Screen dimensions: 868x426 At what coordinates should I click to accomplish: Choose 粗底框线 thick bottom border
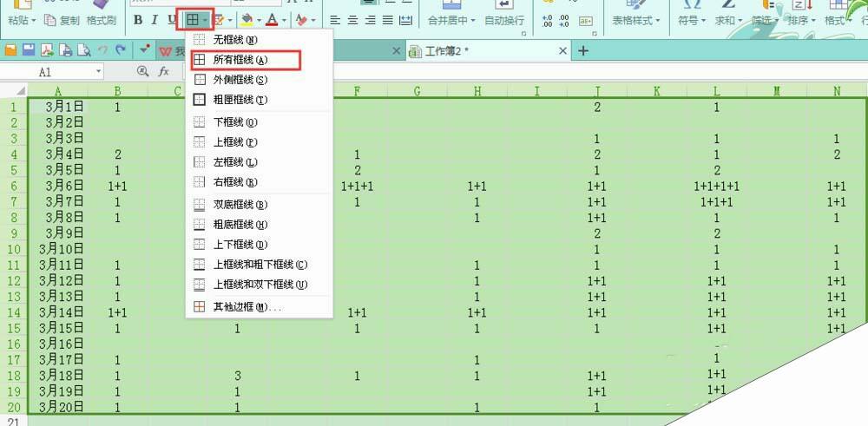[x=259, y=225]
